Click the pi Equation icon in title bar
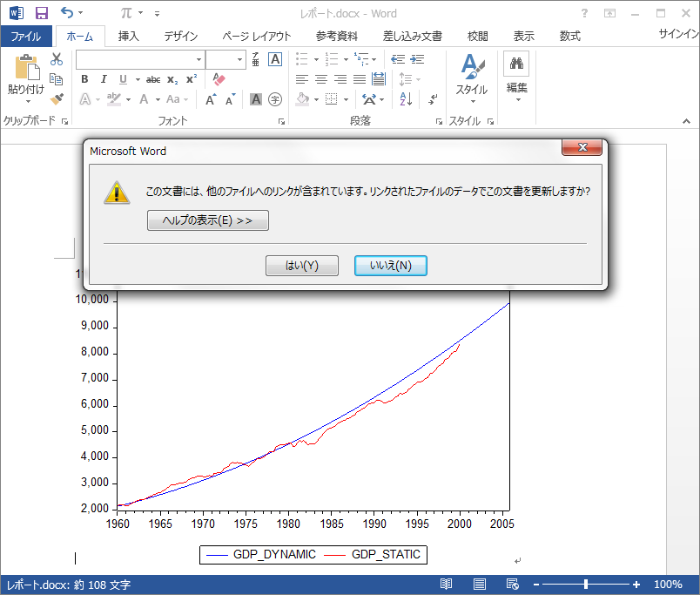 [126, 13]
